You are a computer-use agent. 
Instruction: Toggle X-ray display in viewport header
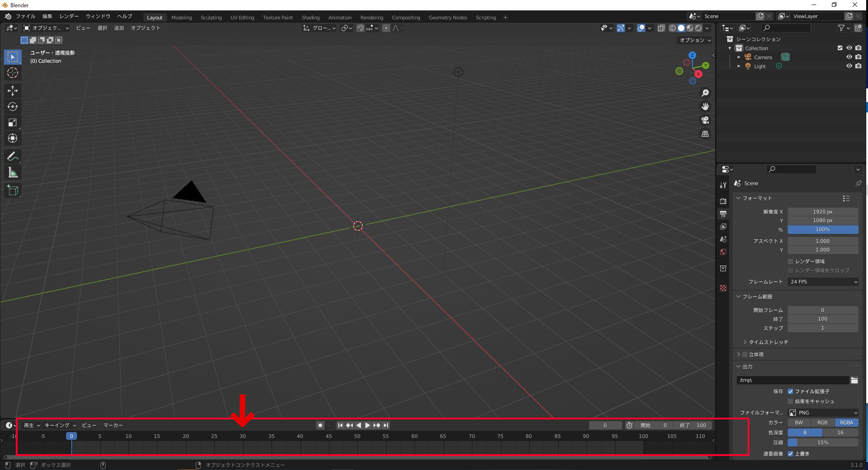[661, 28]
